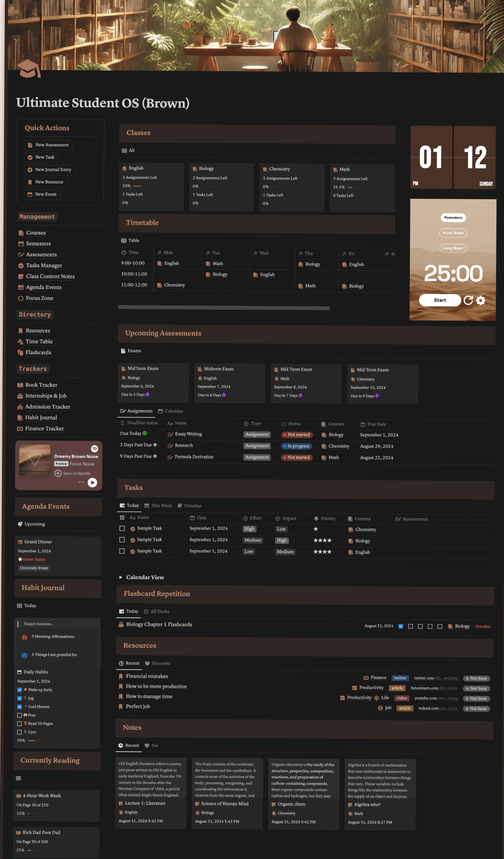Click Save on Spotify plus icon
This screenshot has height=859, width=504.
(x=58, y=473)
